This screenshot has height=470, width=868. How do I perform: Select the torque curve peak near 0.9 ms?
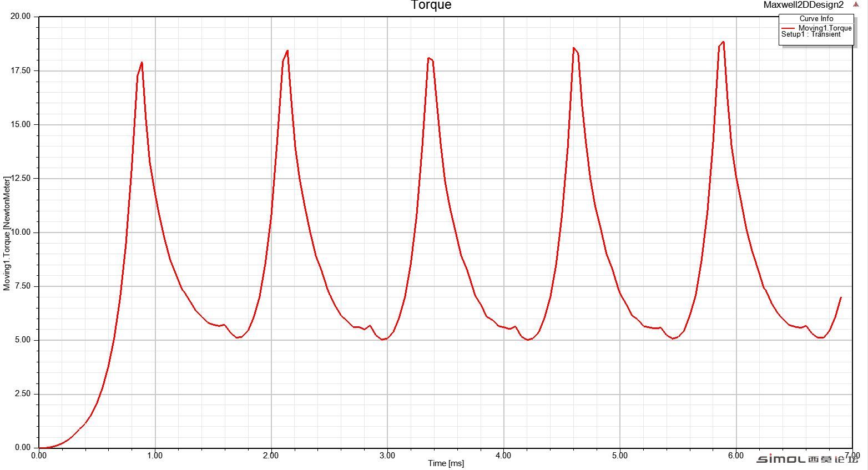tap(142, 62)
